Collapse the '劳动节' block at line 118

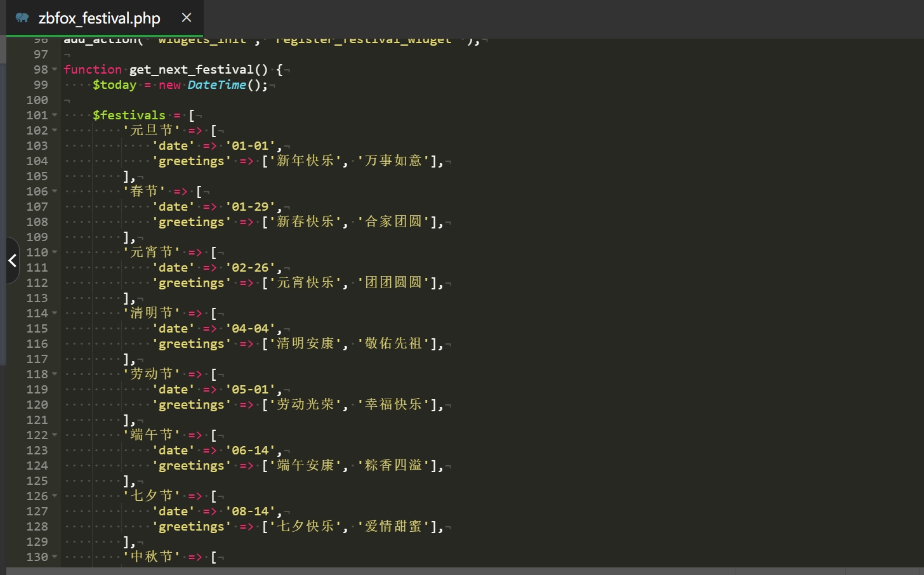coord(55,374)
